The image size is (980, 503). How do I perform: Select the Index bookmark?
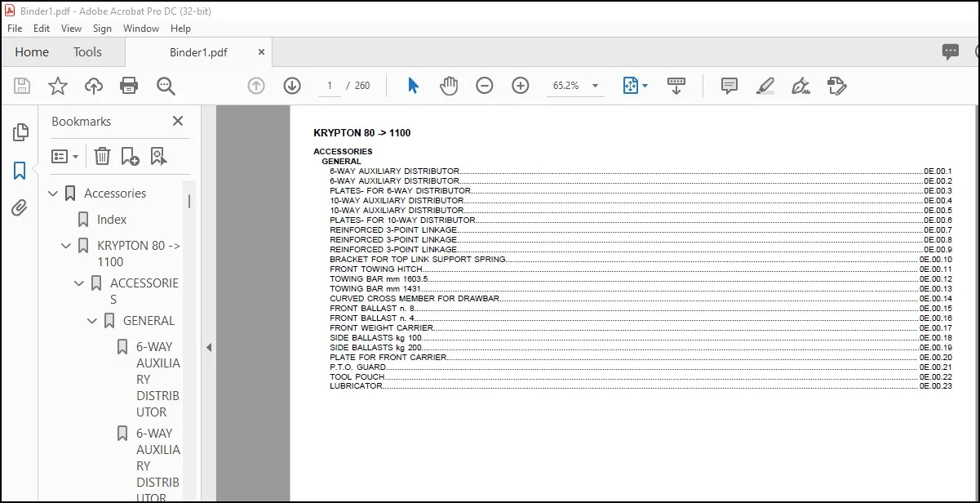pos(112,220)
